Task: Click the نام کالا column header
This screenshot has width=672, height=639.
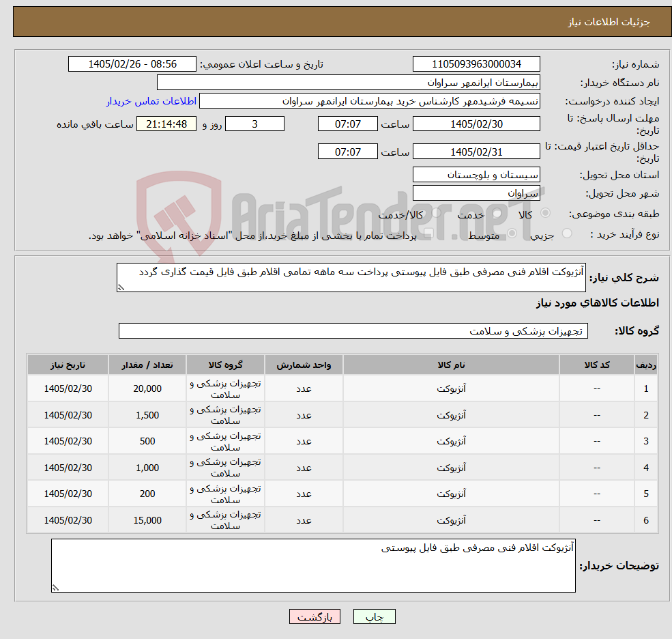Action: (x=451, y=365)
